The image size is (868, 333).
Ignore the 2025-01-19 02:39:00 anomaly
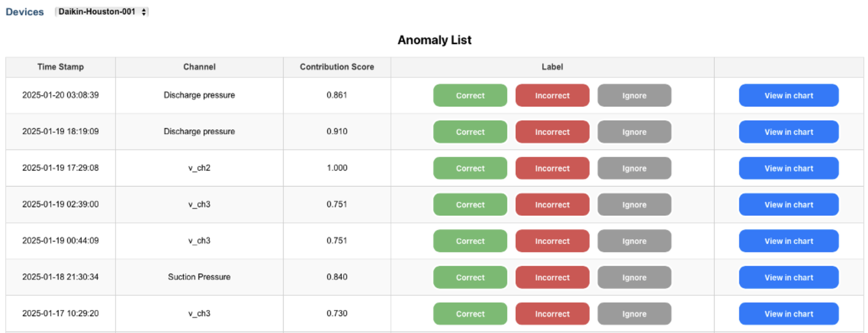(x=634, y=205)
